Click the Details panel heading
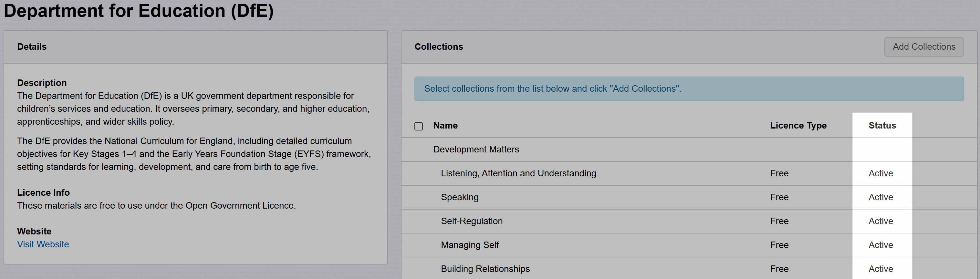980x279 pixels. tap(32, 47)
